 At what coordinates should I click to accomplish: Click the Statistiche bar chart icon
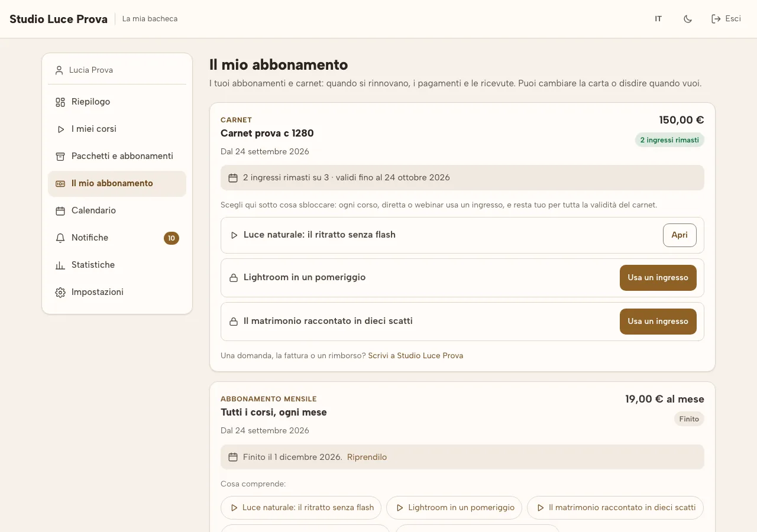pos(60,265)
